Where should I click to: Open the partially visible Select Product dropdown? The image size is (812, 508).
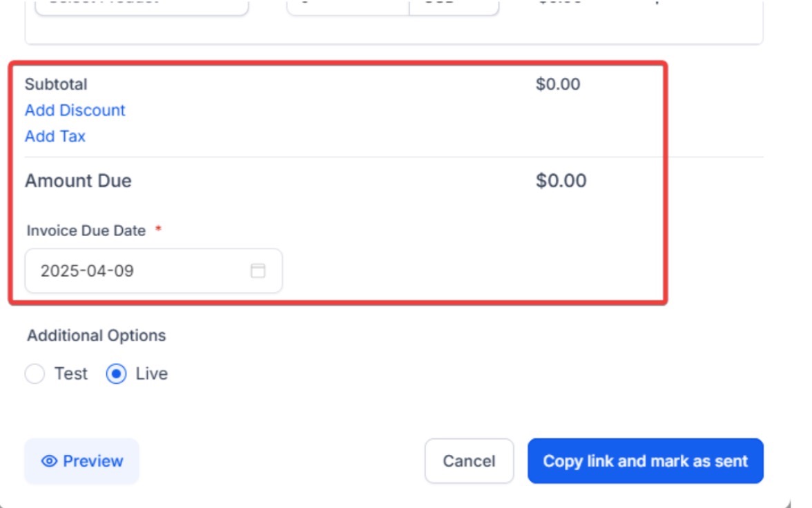tap(141, 6)
